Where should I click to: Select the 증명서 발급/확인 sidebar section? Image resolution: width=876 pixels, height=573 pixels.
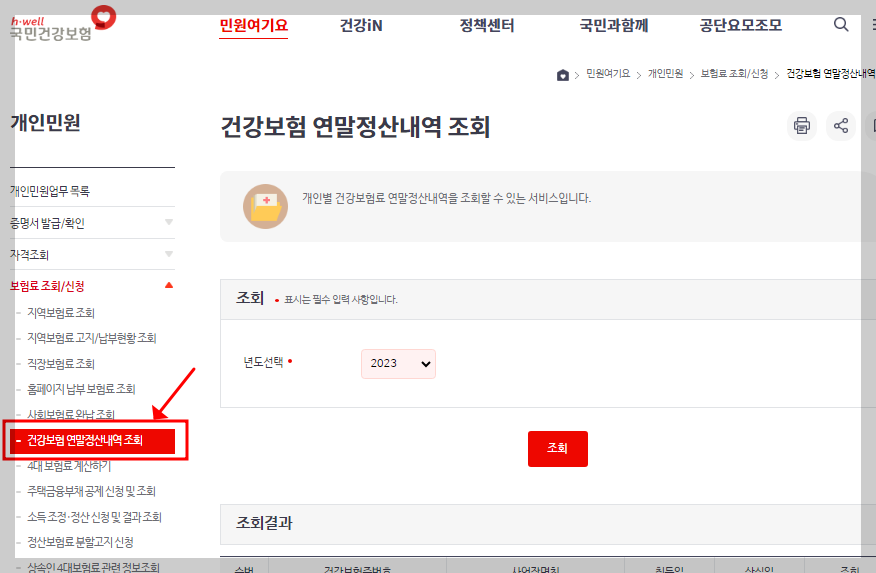(47, 223)
